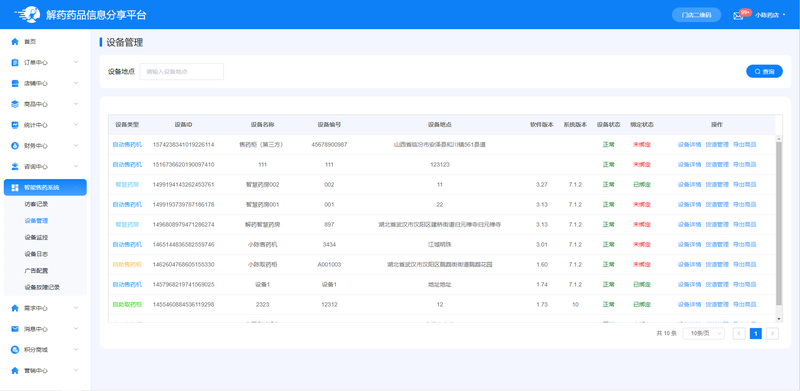Click the location 江城明珠 cell
800x391 pixels.
pyautogui.click(x=440, y=245)
